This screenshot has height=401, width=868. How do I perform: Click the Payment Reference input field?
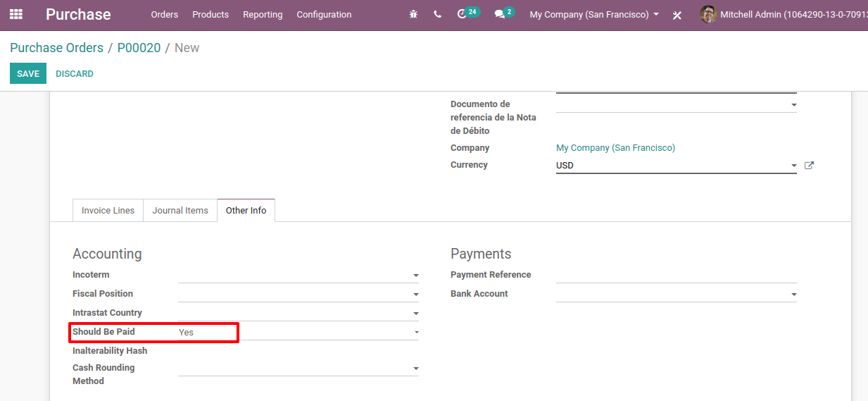tap(677, 275)
